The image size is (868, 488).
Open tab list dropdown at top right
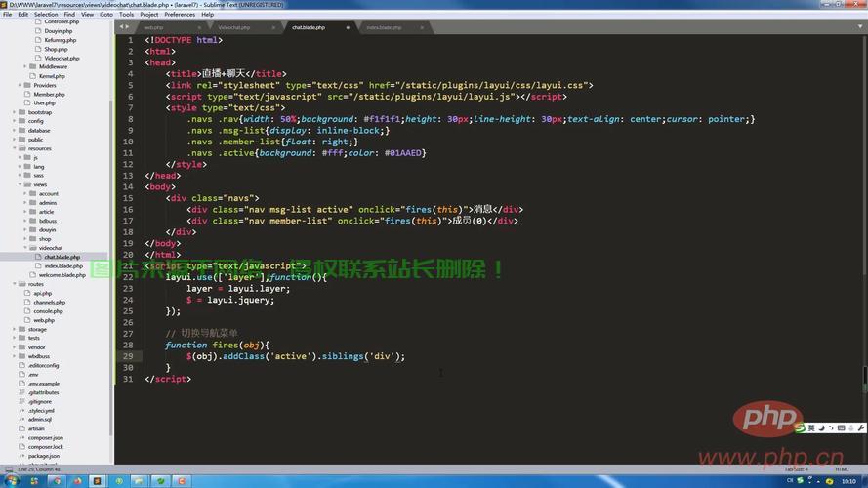pos(860,26)
